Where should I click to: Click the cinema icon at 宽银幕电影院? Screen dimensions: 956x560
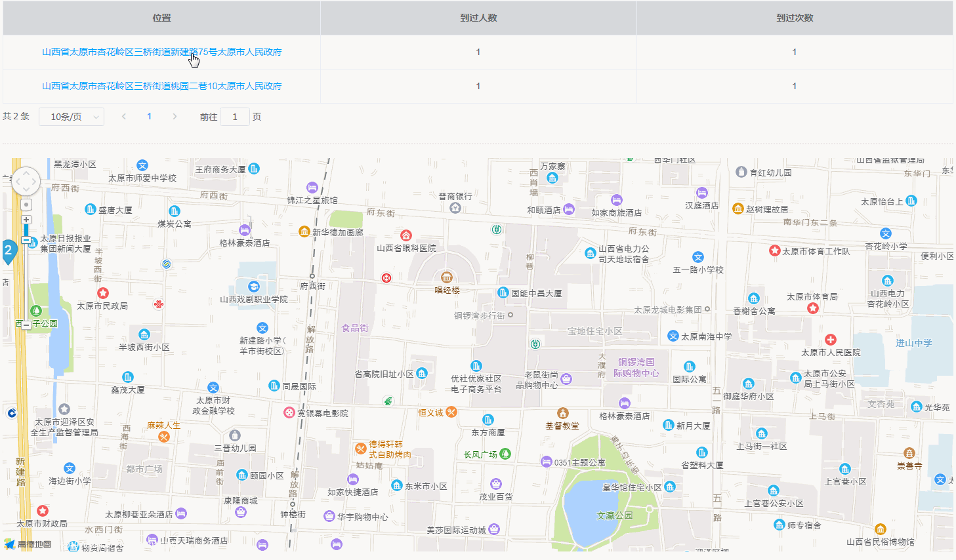point(289,412)
